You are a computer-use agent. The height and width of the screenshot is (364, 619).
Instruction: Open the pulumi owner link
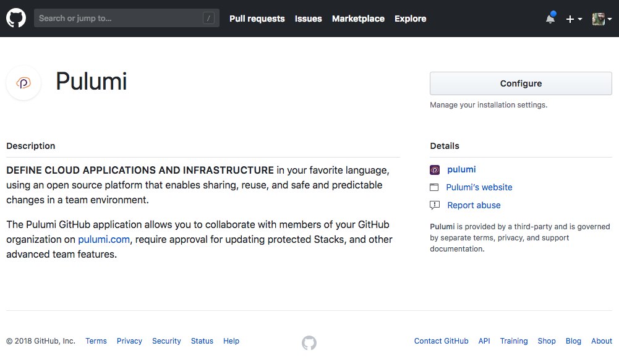pyautogui.click(x=461, y=169)
